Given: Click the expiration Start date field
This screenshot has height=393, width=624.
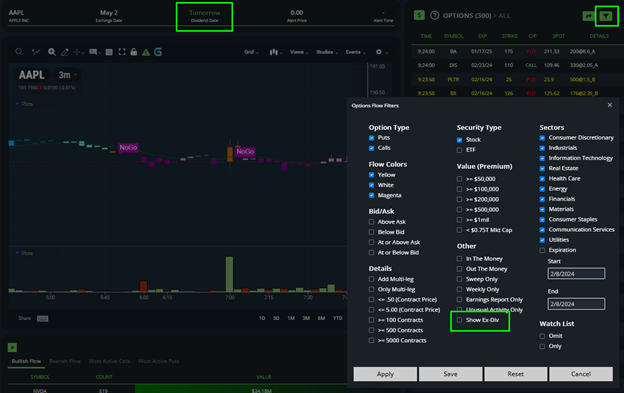Looking at the screenshot, I should tap(576, 274).
